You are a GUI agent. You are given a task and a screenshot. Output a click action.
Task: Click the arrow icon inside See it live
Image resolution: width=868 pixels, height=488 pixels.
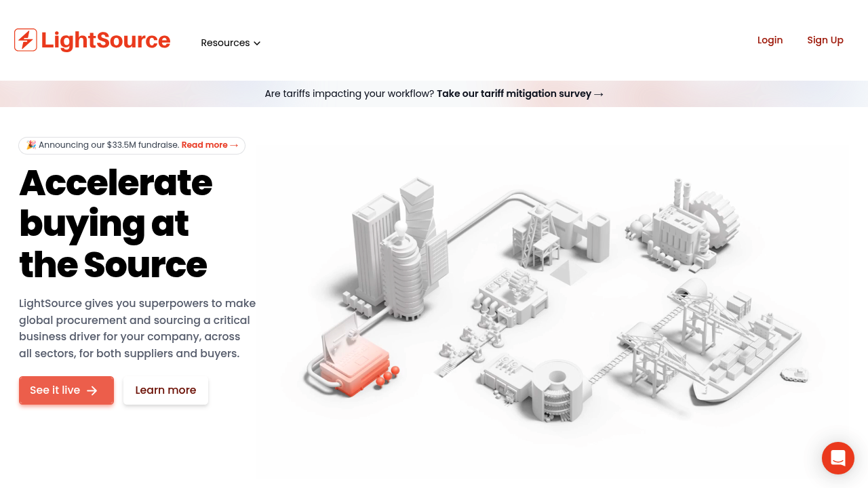tap(92, 390)
